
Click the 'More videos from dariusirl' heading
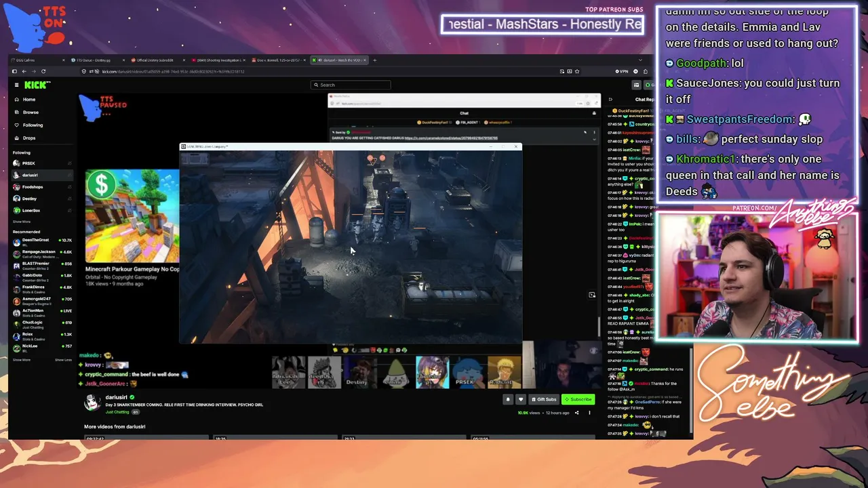pyautogui.click(x=115, y=427)
